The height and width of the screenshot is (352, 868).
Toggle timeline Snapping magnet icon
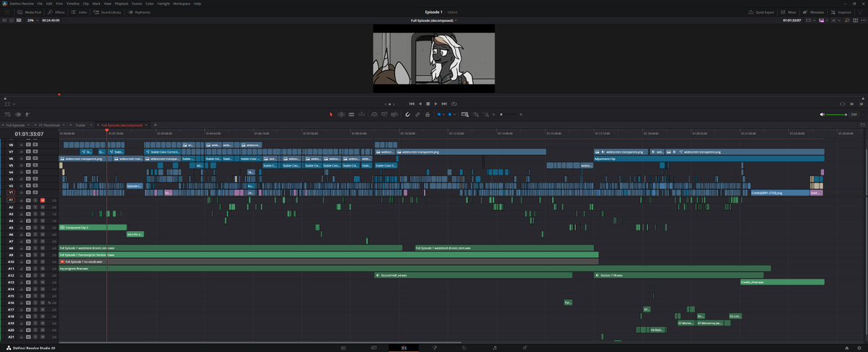point(407,114)
